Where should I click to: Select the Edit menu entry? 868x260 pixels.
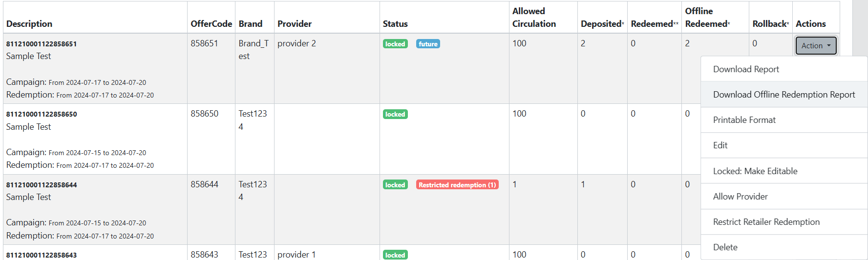[x=720, y=145]
